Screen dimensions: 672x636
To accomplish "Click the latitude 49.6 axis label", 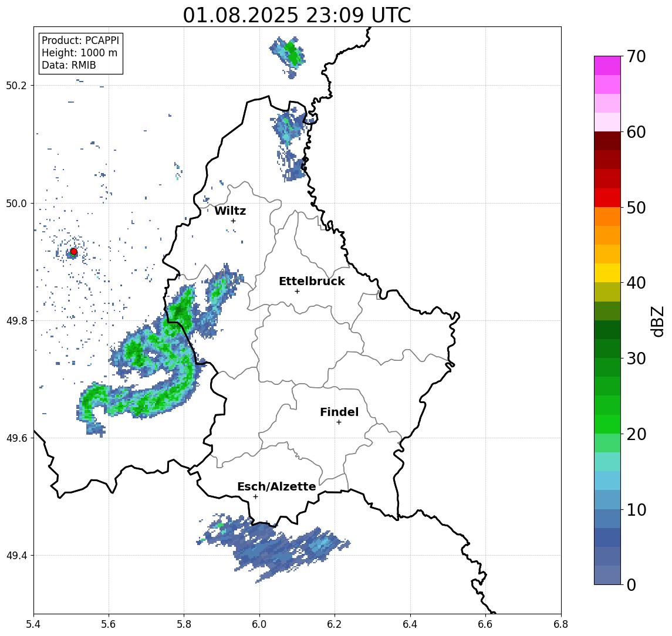I will (16, 438).
